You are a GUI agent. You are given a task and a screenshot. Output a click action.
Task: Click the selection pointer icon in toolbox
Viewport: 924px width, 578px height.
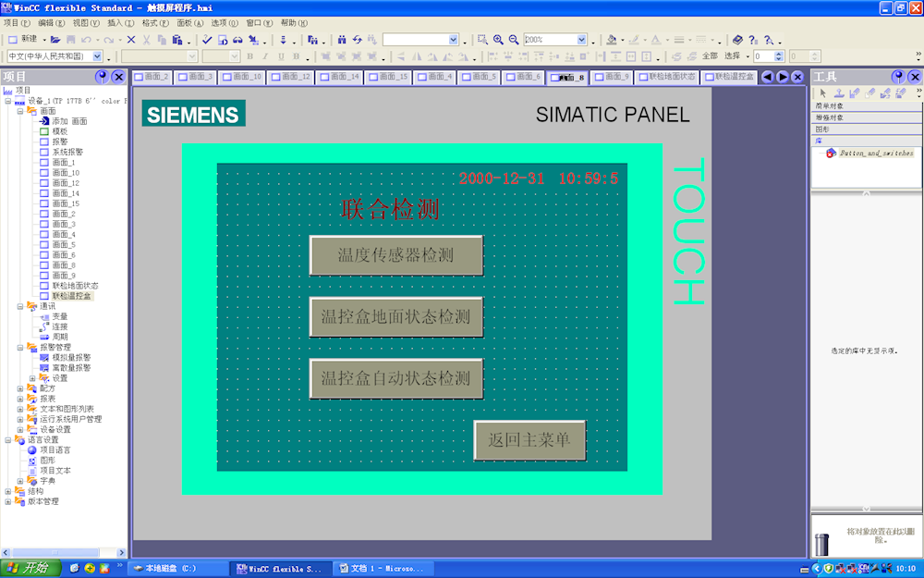pyautogui.click(x=823, y=93)
